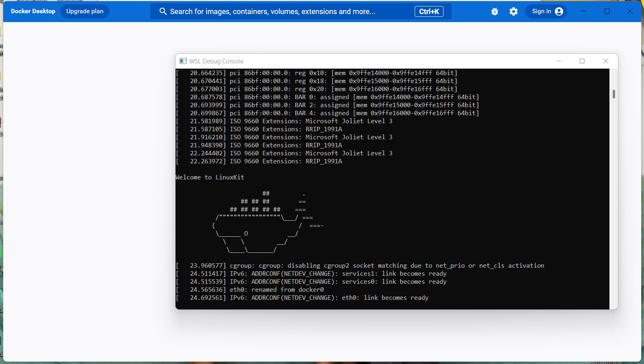The width and height of the screenshot is (644, 364).
Task: Click the WSL Debug Console title text
Action: coord(216,61)
